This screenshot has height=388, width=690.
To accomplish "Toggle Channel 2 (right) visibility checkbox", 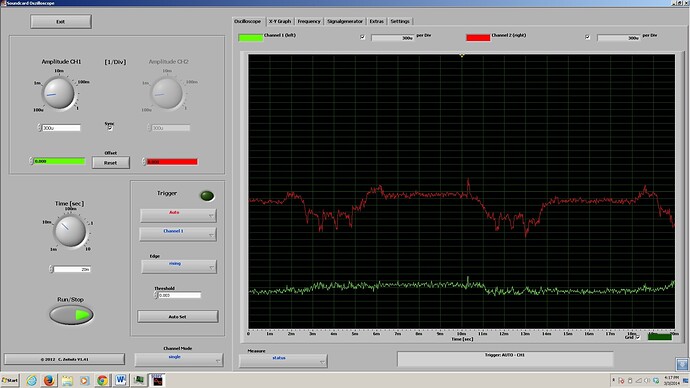I will click(587, 37).
